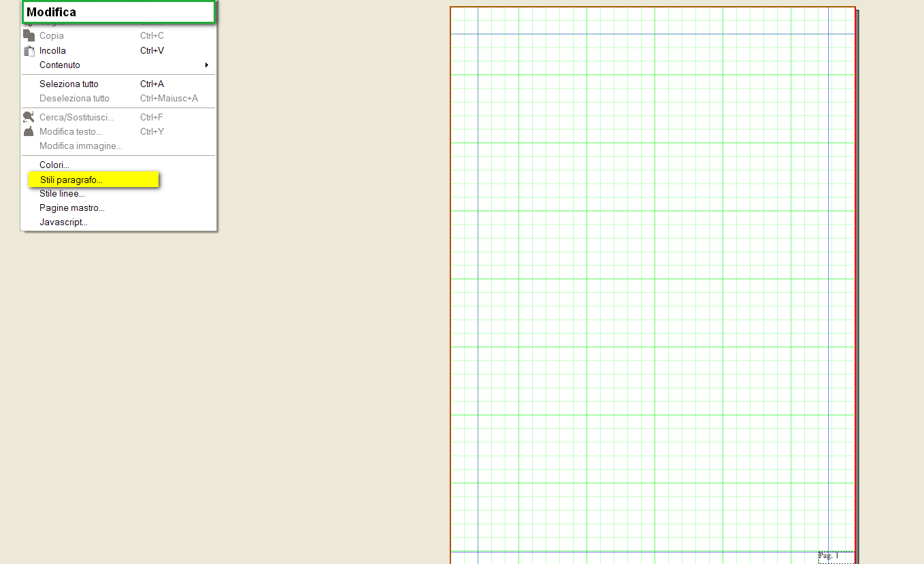Click the Cerca/Sostituisci binoculars icon
Screen dimensions: 924x564
[x=29, y=117]
